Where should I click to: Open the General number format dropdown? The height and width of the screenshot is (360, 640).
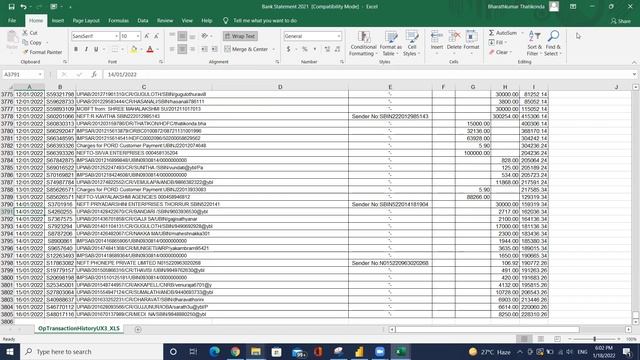coord(339,36)
